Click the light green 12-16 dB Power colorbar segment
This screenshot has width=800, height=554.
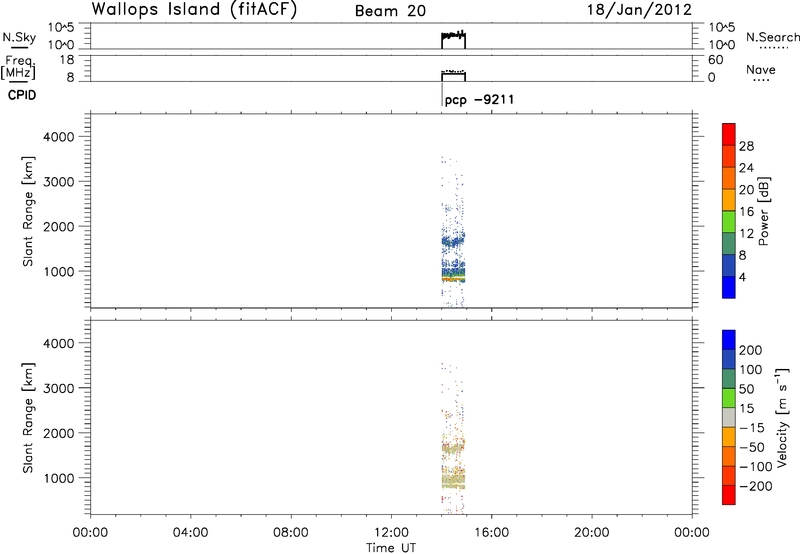729,222
